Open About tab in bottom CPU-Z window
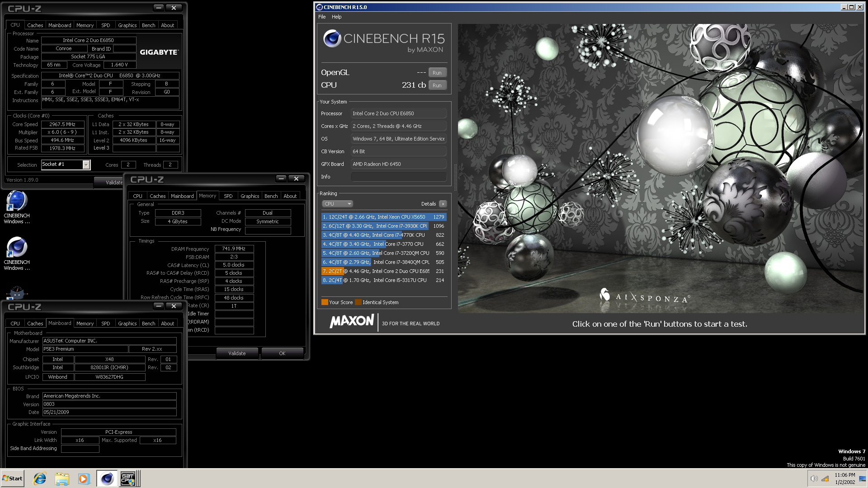 [168, 324]
